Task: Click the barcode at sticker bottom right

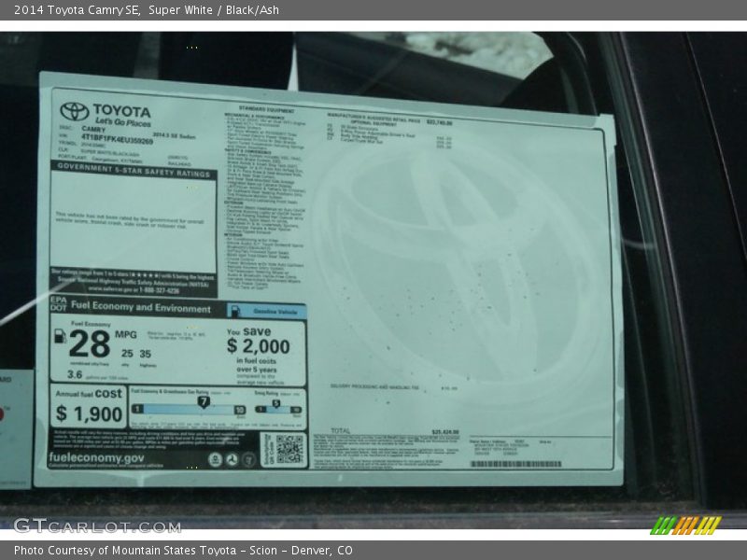Action: (x=516, y=464)
